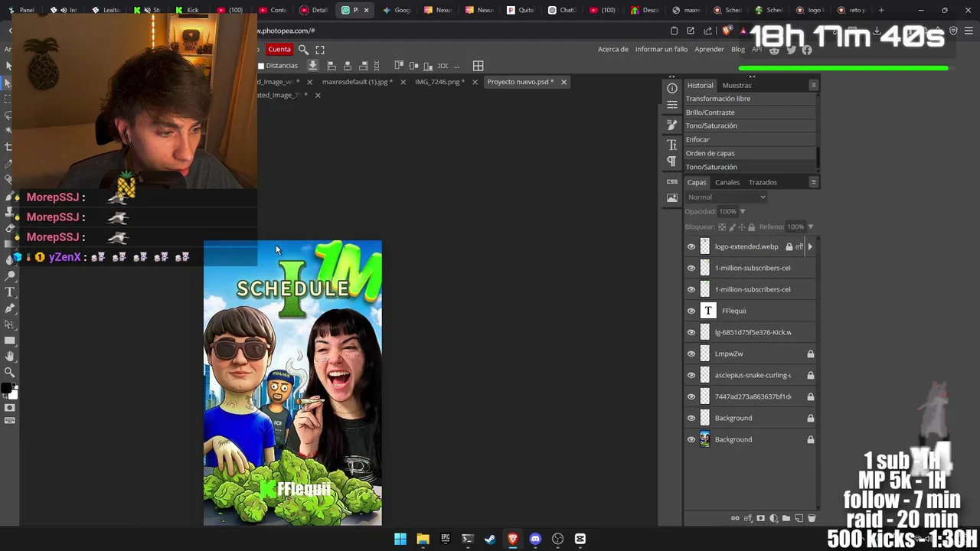Open the Properties sliders panel icon

tap(671, 105)
